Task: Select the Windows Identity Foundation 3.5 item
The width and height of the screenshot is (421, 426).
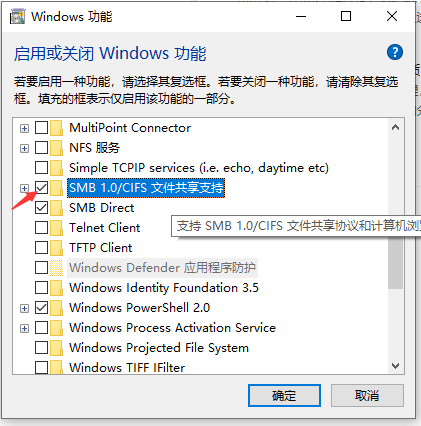Action: pyautogui.click(x=164, y=288)
